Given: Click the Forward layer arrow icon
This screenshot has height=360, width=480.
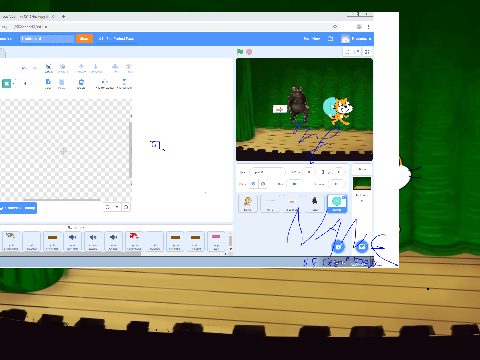Looking at the screenshot, I should pos(81,68).
